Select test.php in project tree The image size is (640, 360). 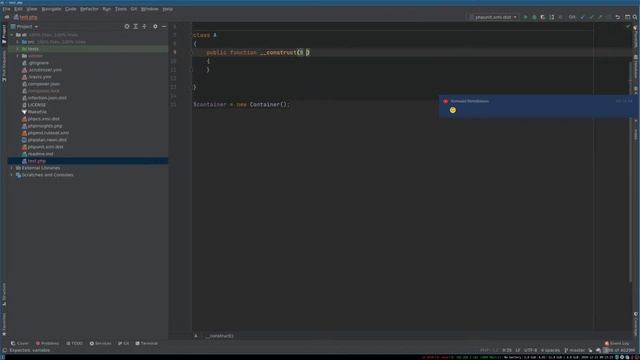coord(88,161)
